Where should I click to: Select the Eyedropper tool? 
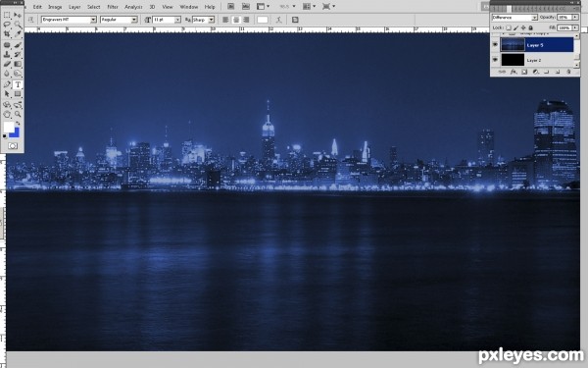point(18,33)
